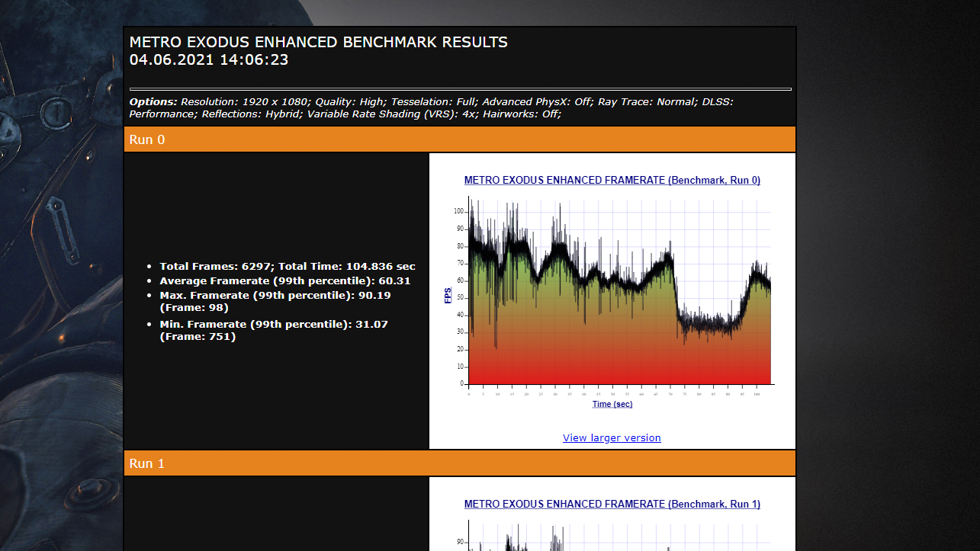Open the "View larger version" link
The height and width of the screenshot is (551, 980).
click(x=612, y=437)
